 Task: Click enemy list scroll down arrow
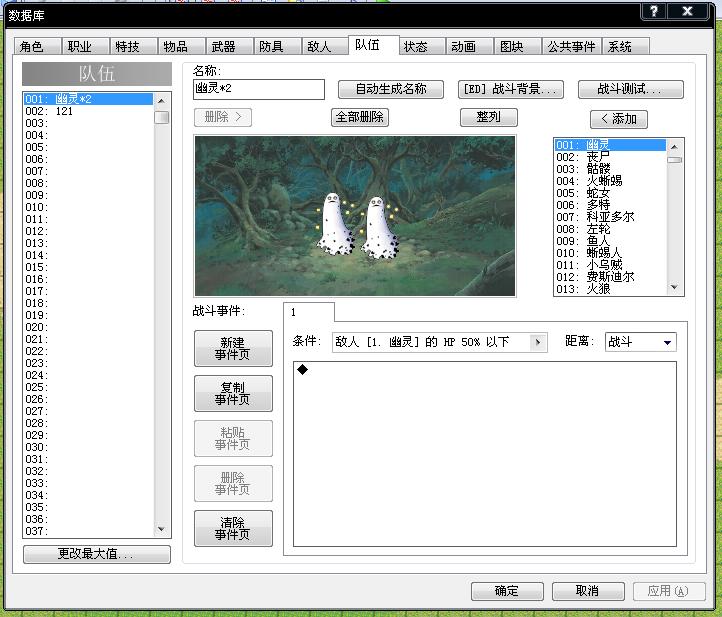(x=674, y=287)
